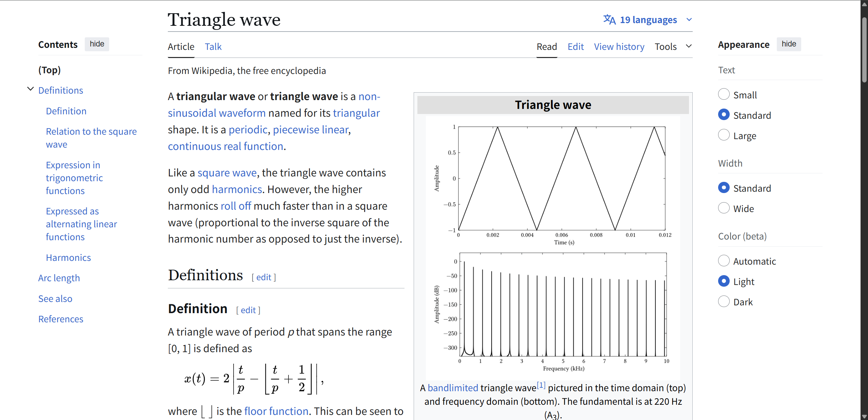Choose the Automatic color option
Screen dimensions: 868x420
pos(724,261)
